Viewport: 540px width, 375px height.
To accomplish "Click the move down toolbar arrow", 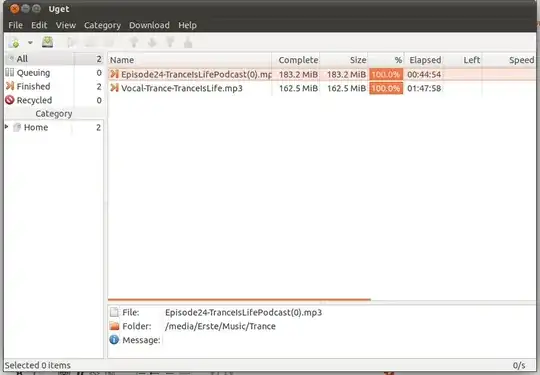I will (x=152, y=42).
